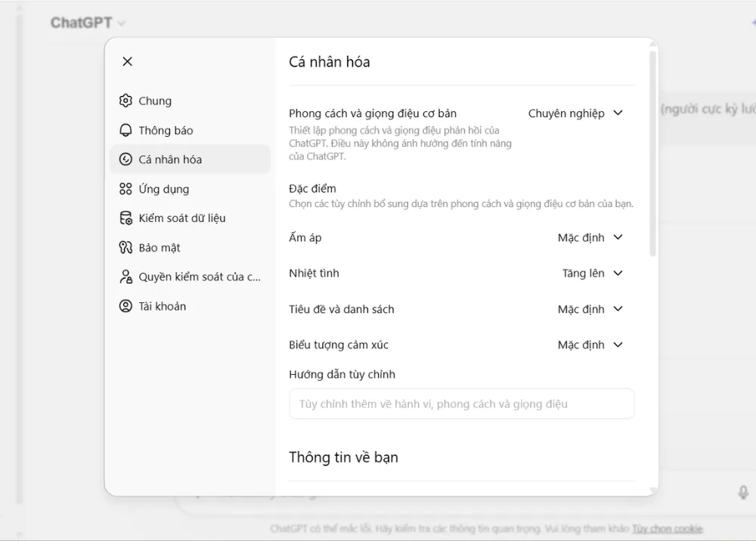Screen dimensions: 756x541
Task: Open the Thông báo settings tab
Action: 166,130
